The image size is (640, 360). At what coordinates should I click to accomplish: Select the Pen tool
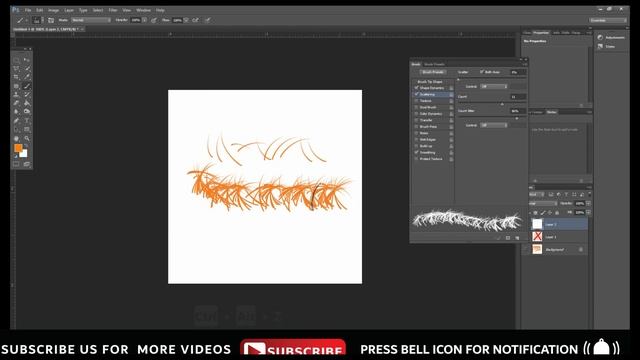pos(16,121)
